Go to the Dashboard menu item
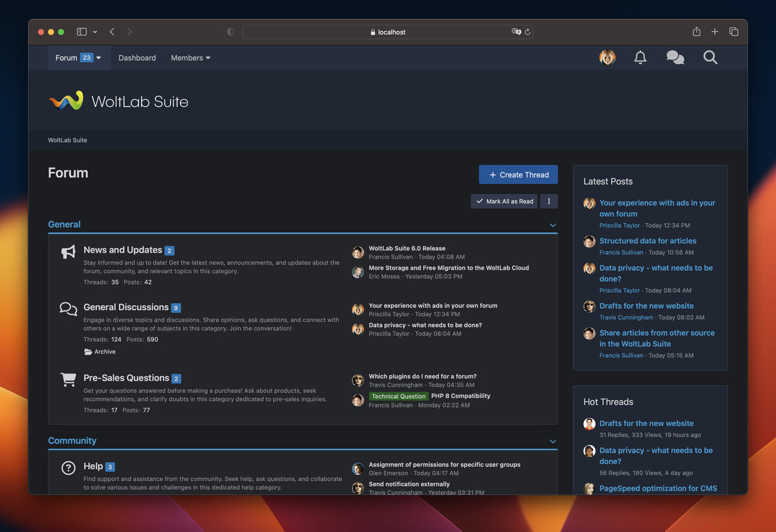 point(137,58)
